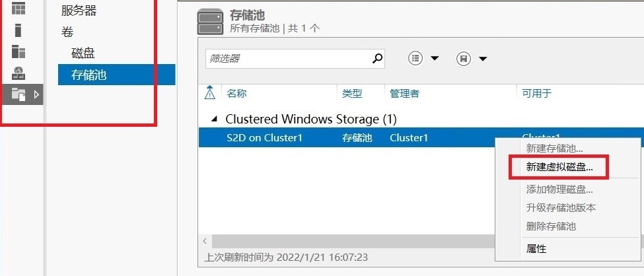The height and width of the screenshot is (276, 644).
Task: Sort by the 名称 column header
Action: coord(236,94)
